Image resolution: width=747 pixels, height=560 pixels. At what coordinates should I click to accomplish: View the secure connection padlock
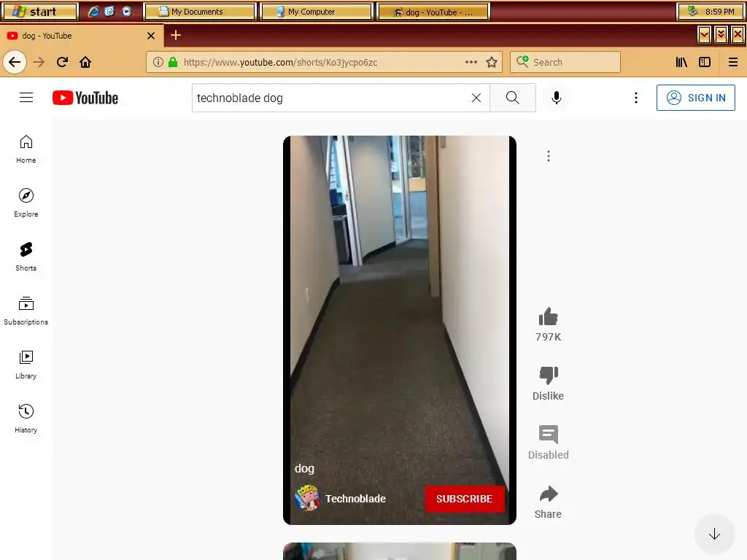[173, 62]
